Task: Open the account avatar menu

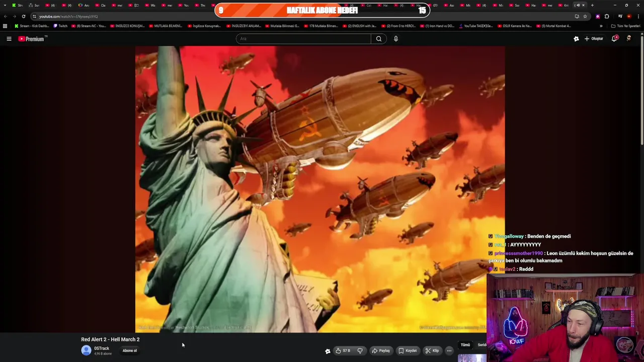Action: click(x=629, y=39)
